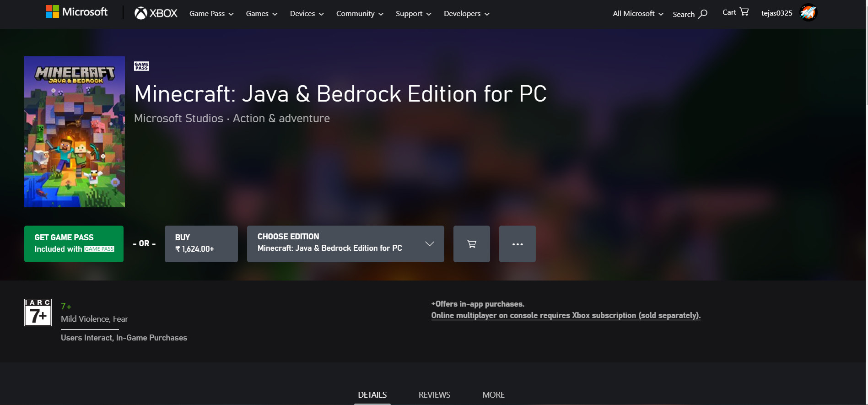Click the Microsoft logo
This screenshot has height=405, width=868.
(x=76, y=12)
